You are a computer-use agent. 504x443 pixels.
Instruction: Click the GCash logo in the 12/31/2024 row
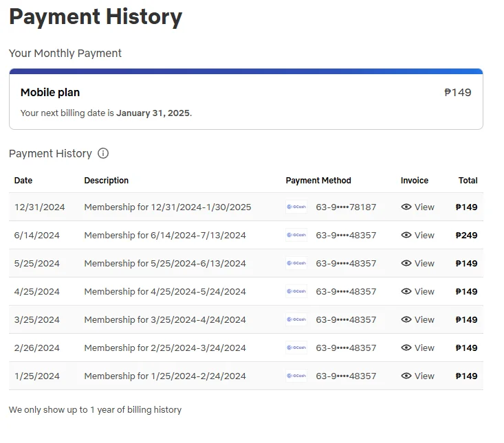296,207
